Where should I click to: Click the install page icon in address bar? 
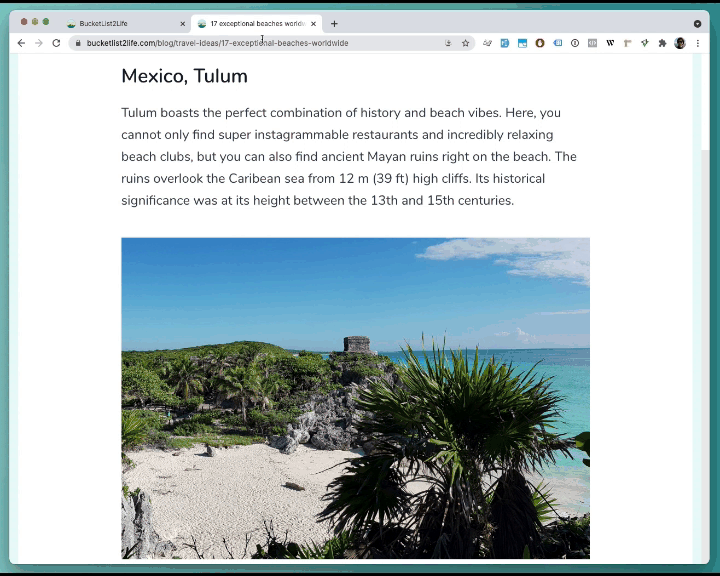point(448,43)
